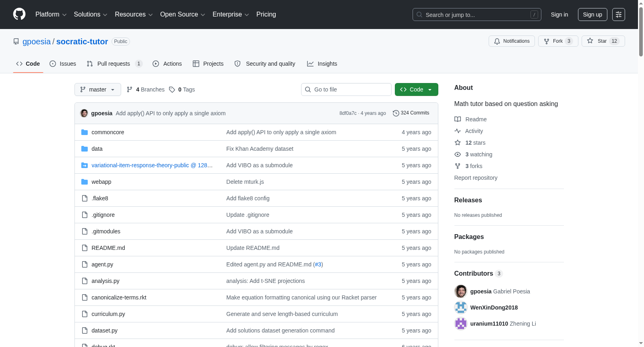Image resolution: width=644 pixels, height=347 pixels.
Task: Open commit message 'Fix Khan Academy dataset'
Action: [260, 149]
